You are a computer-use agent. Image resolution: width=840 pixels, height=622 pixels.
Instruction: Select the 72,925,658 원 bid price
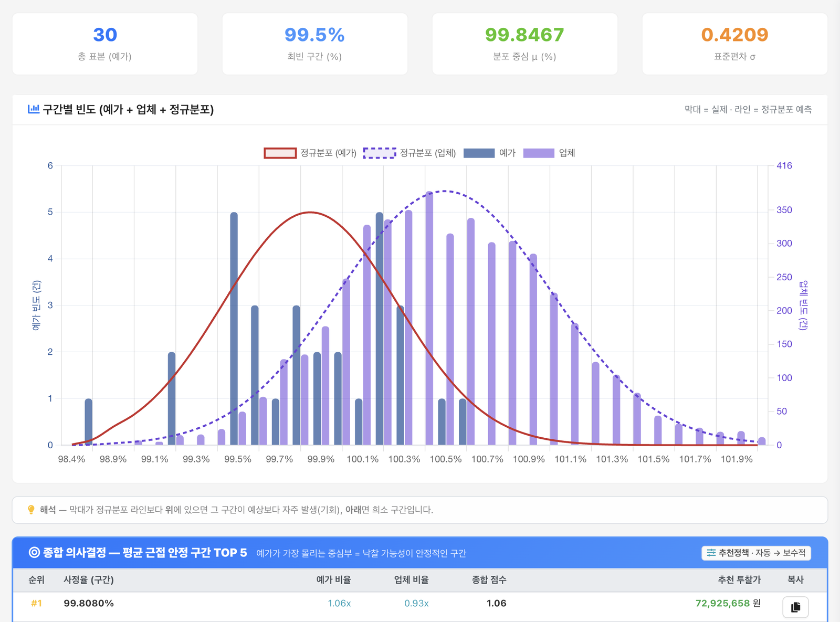(x=728, y=604)
